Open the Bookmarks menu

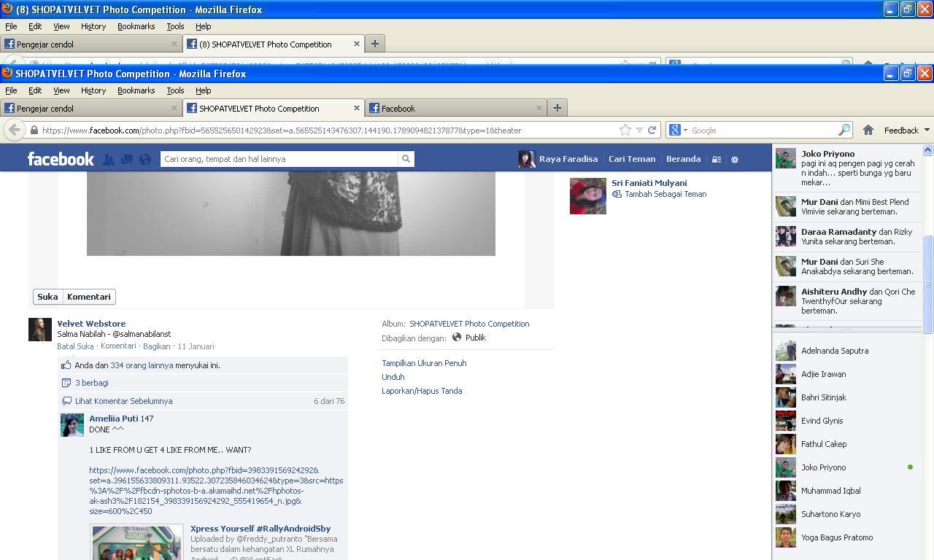tap(136, 90)
